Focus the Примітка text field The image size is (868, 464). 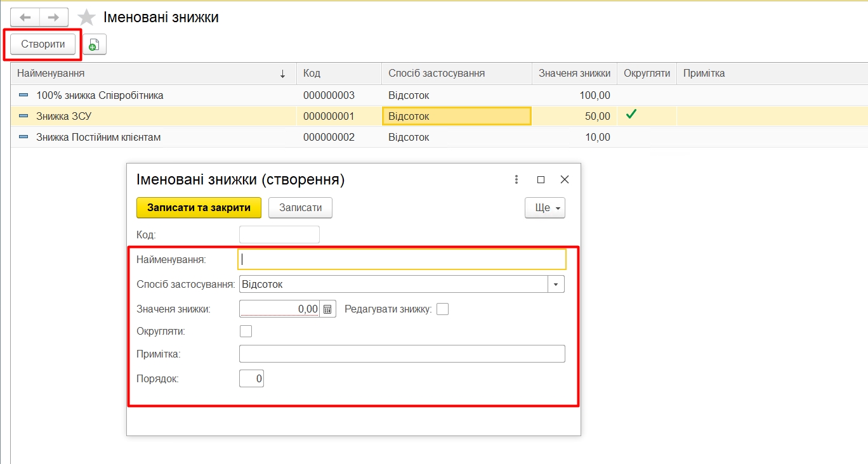[402, 354]
